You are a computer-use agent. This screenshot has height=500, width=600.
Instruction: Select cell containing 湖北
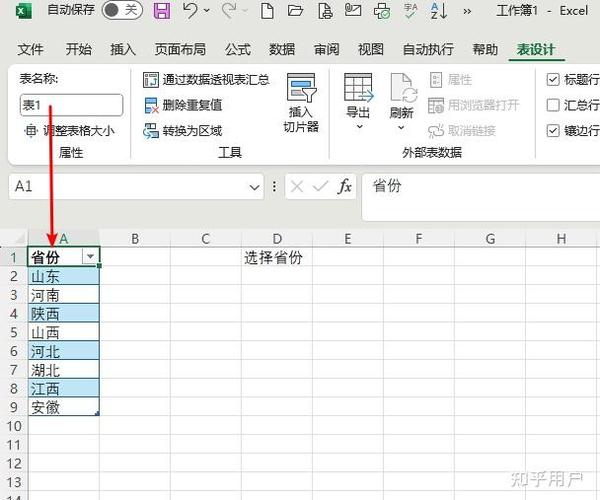pos(64,370)
